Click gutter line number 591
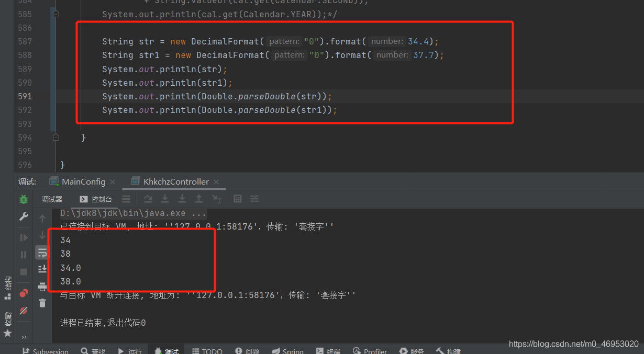The height and width of the screenshot is (354, 644). pyautogui.click(x=24, y=96)
